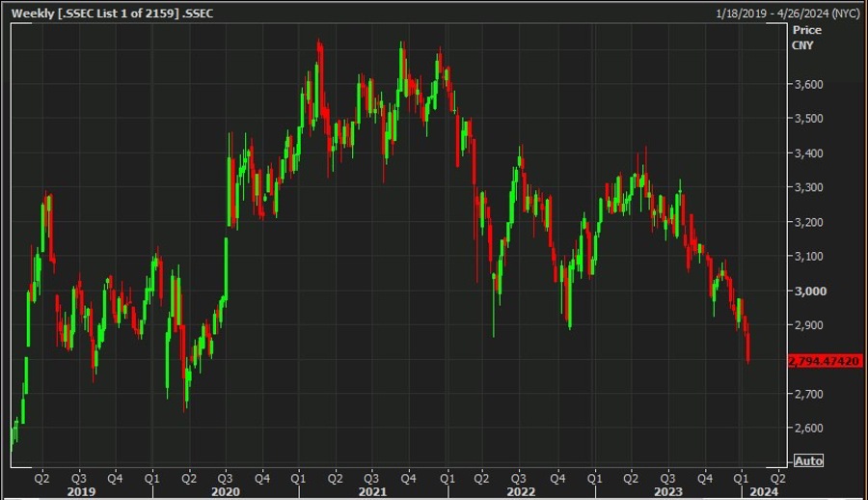Click the 3,300 price axis value
This screenshot has height=500, width=868.
(x=809, y=187)
